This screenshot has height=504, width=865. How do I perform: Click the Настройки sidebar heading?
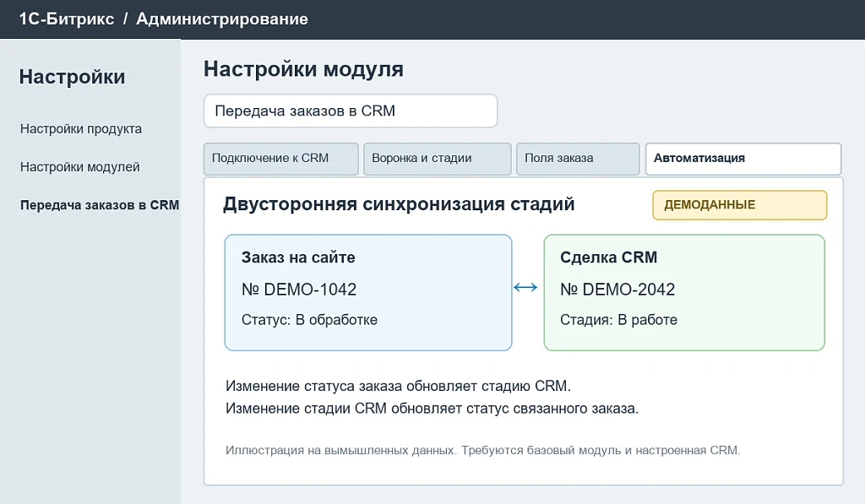pos(73,77)
